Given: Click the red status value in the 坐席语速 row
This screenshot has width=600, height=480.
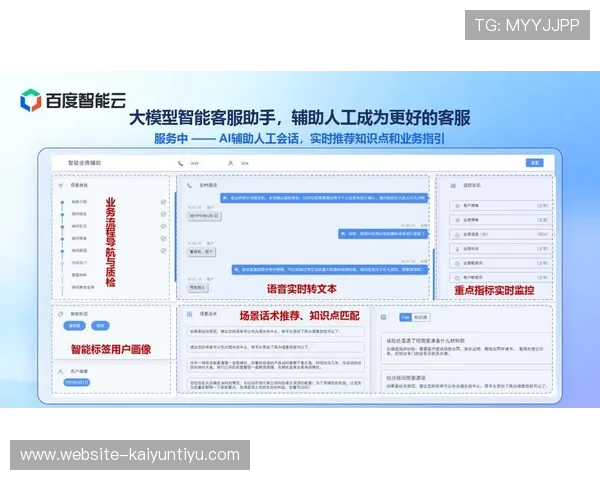Looking at the screenshot, I should pyautogui.click(x=543, y=234).
